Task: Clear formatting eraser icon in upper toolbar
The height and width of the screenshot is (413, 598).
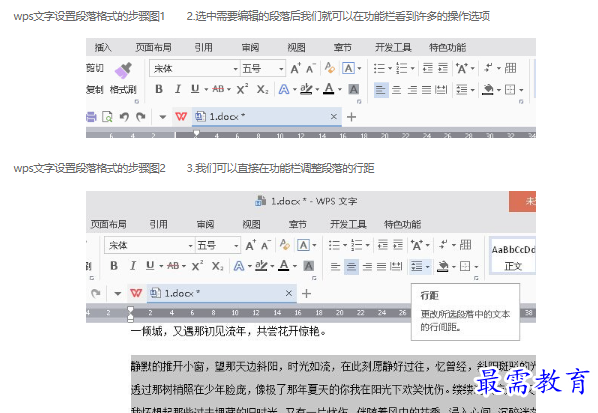Action: pos(330,68)
